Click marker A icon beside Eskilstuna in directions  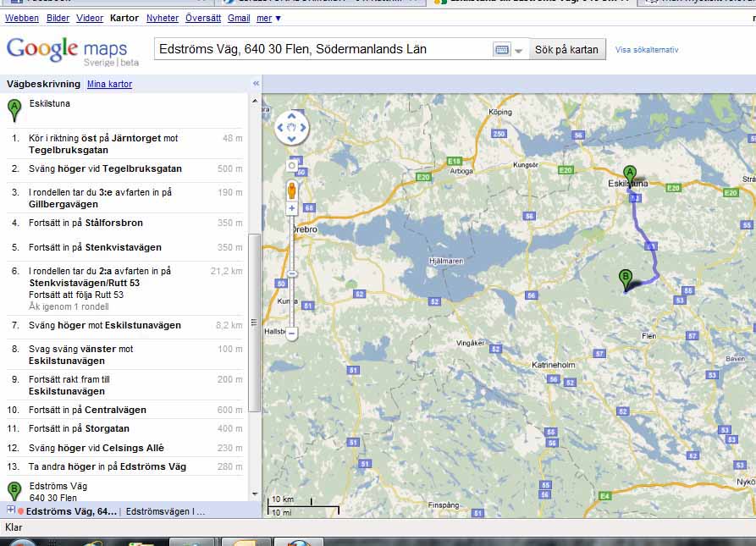pos(14,110)
